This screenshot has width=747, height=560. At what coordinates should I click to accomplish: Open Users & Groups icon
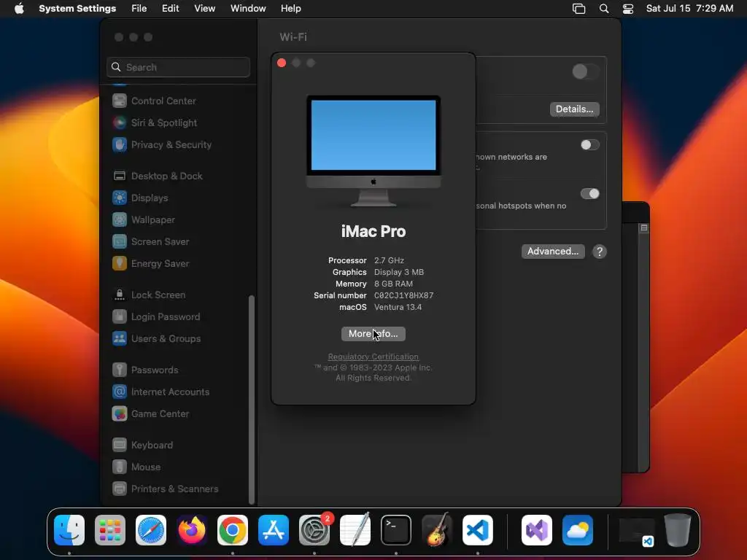point(120,339)
